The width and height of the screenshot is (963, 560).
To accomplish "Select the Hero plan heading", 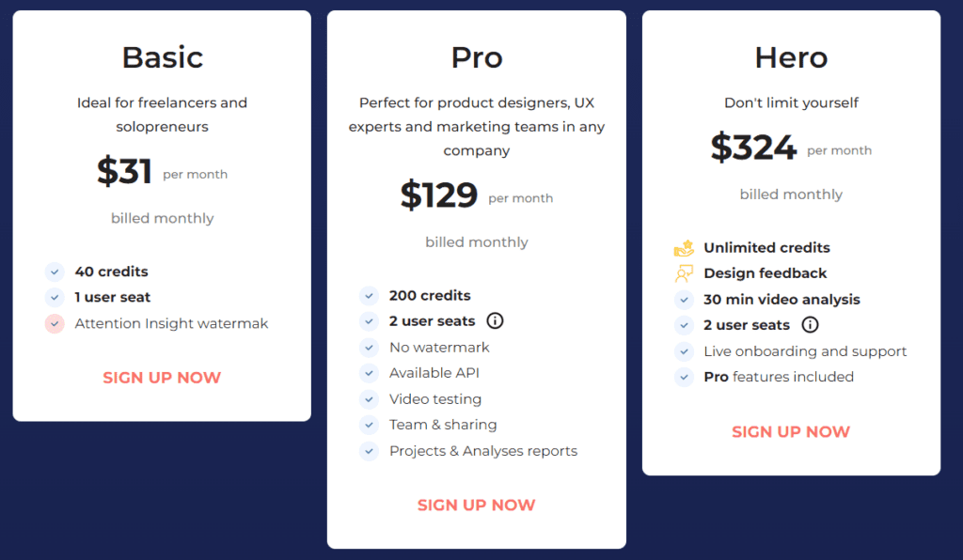I will (x=791, y=57).
